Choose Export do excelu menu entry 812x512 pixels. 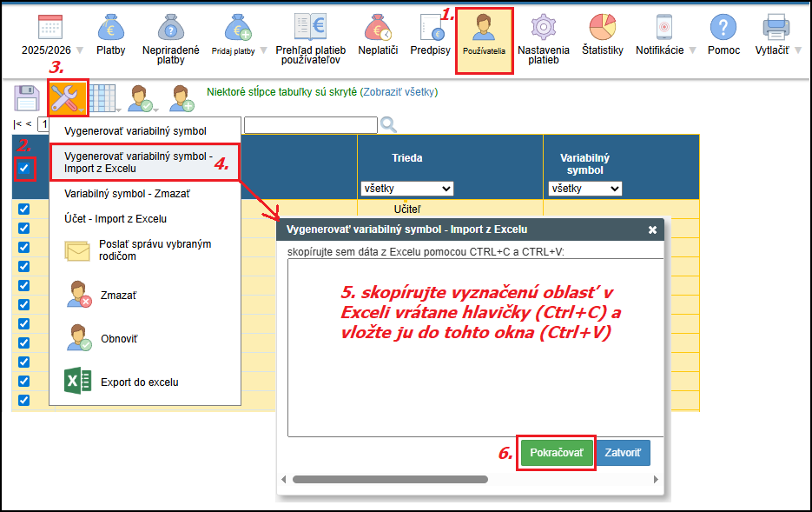point(139,382)
